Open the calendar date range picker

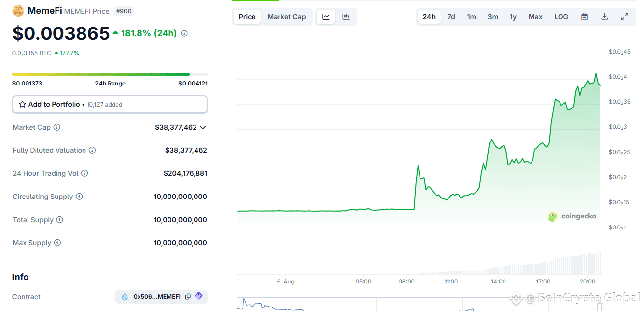(x=585, y=17)
